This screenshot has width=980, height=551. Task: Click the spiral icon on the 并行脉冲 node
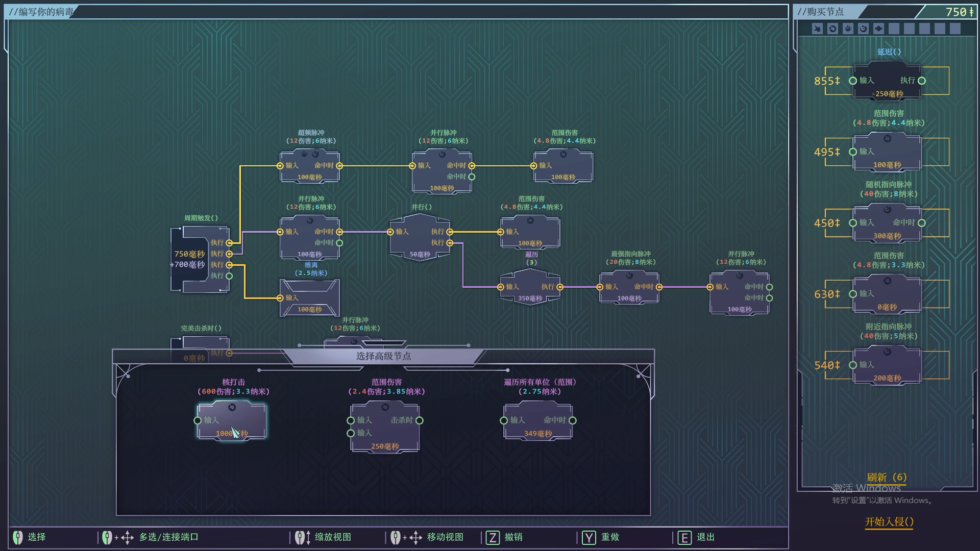[x=310, y=220]
